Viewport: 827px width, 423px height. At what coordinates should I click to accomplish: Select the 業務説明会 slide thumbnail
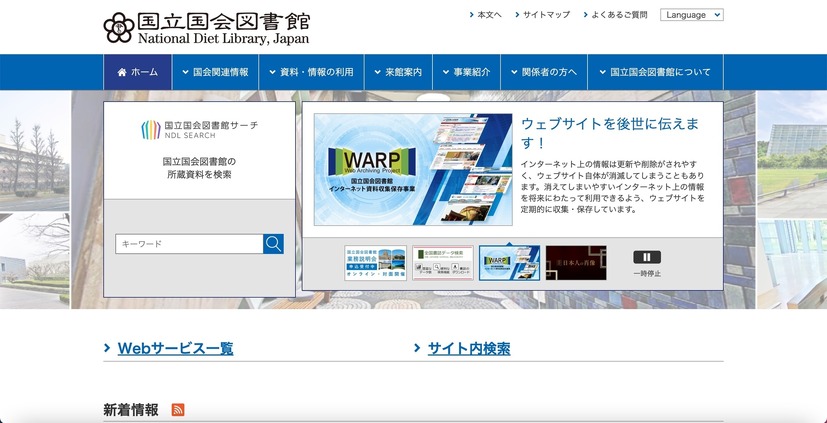[x=375, y=263]
